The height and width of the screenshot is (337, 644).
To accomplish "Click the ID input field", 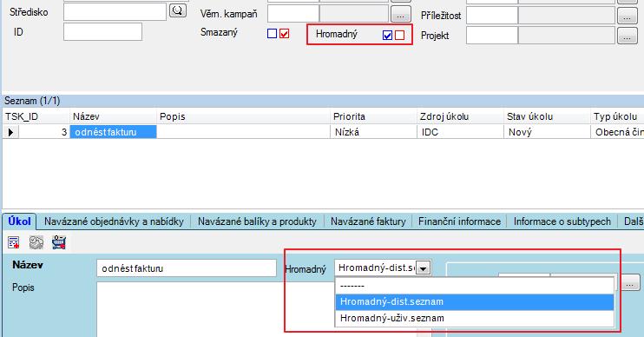I will 102,31.
